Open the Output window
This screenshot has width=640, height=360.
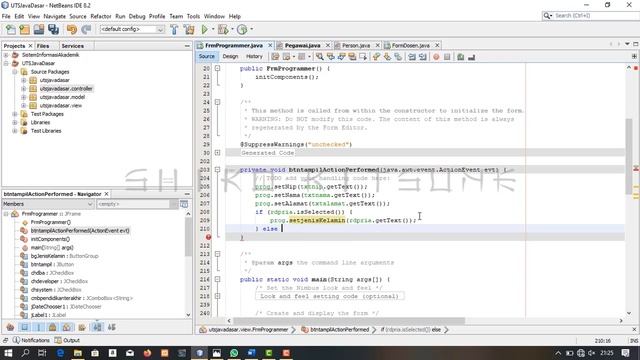tap(67, 340)
